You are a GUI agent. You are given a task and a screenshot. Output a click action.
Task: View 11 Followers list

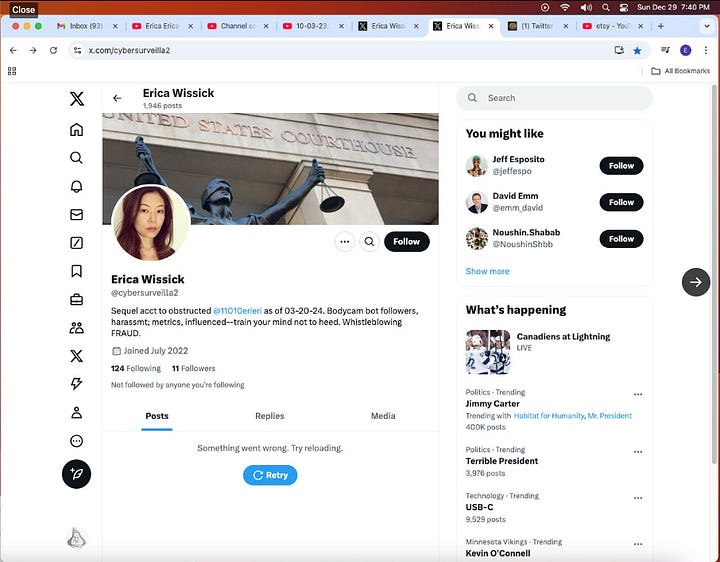193,369
